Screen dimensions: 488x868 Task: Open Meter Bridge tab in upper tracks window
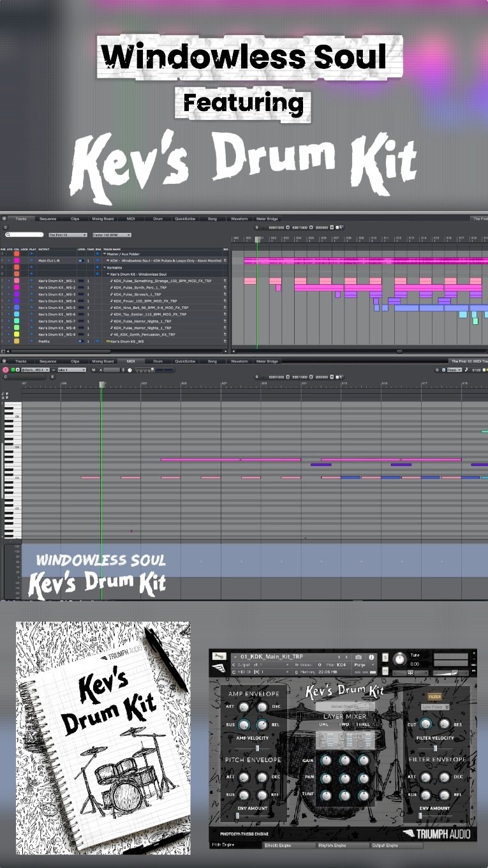point(267,219)
